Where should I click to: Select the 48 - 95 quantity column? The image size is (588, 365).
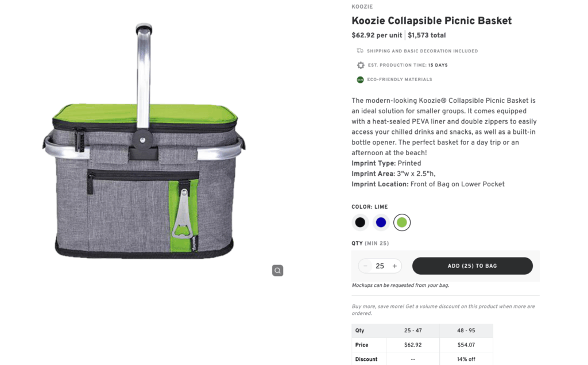click(x=466, y=331)
